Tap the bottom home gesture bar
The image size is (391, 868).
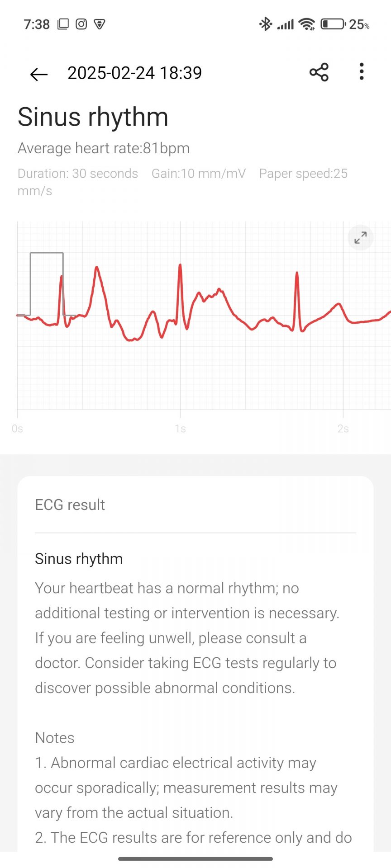coord(195,859)
